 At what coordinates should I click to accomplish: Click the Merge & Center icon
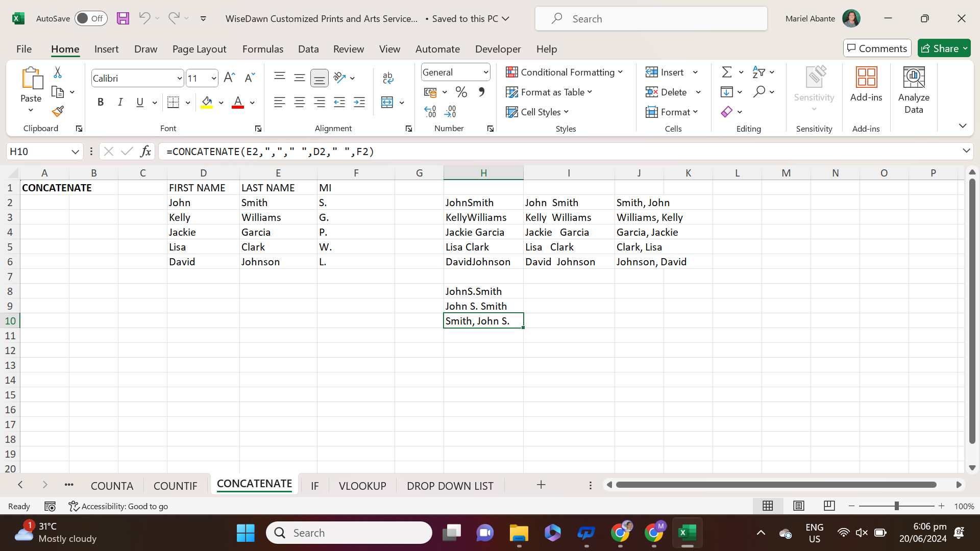tap(387, 103)
